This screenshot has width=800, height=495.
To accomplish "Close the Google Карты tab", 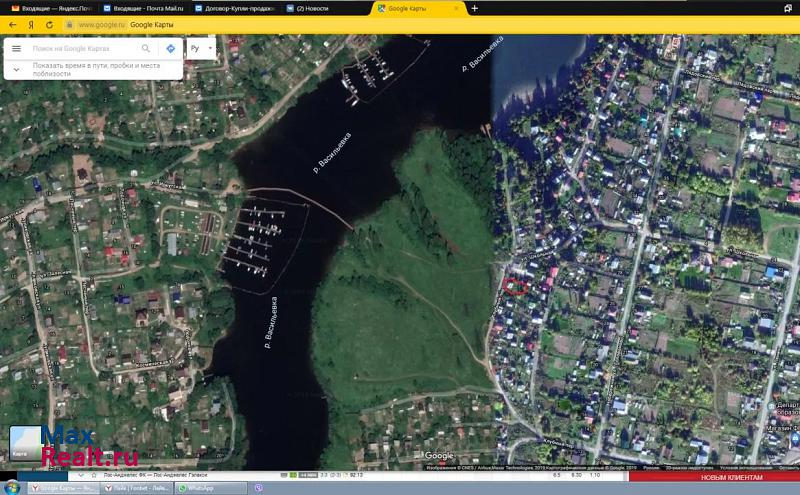I will click(461, 8).
